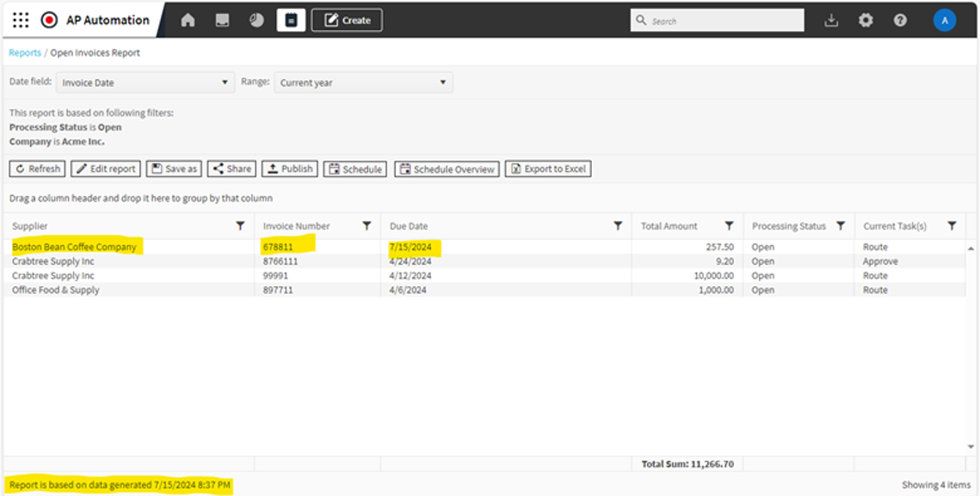Image resolution: width=980 pixels, height=496 pixels.
Task: Open the app launcher grid icon
Action: click(x=21, y=20)
